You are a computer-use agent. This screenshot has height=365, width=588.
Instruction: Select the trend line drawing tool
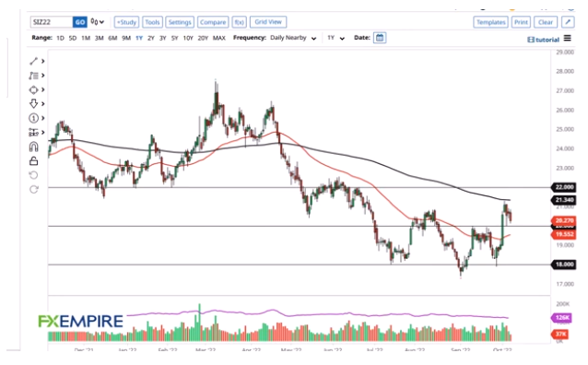pyautogui.click(x=34, y=61)
